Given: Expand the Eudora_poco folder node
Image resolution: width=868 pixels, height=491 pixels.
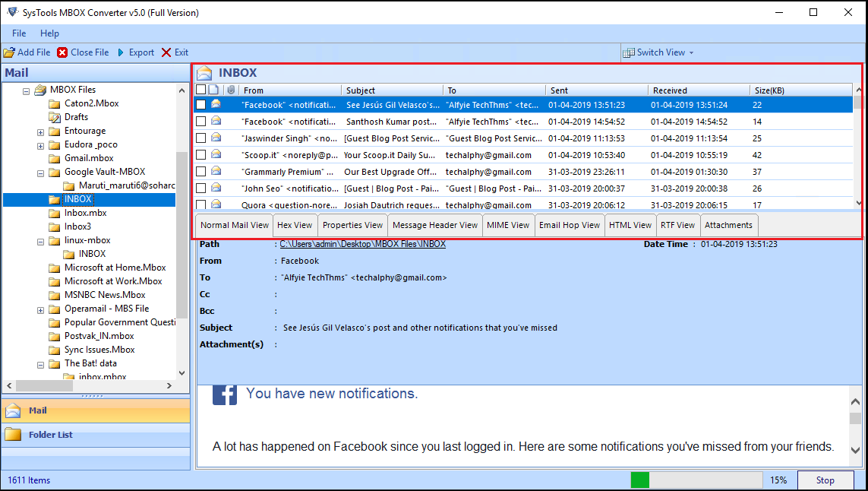Looking at the screenshot, I should tap(40, 146).
